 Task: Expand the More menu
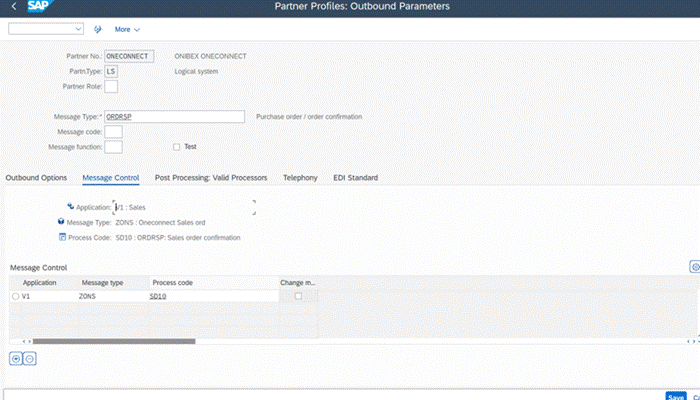tap(127, 29)
